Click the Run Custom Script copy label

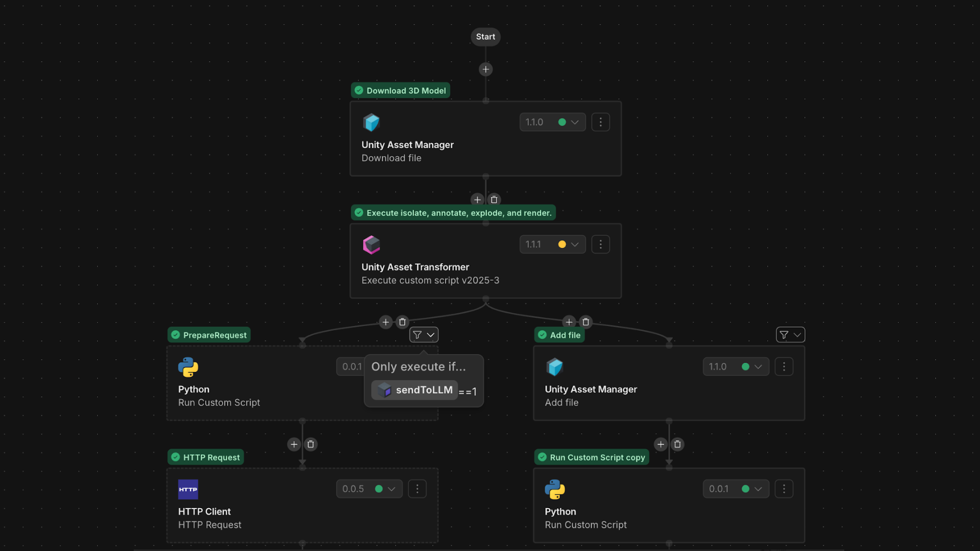pyautogui.click(x=592, y=457)
